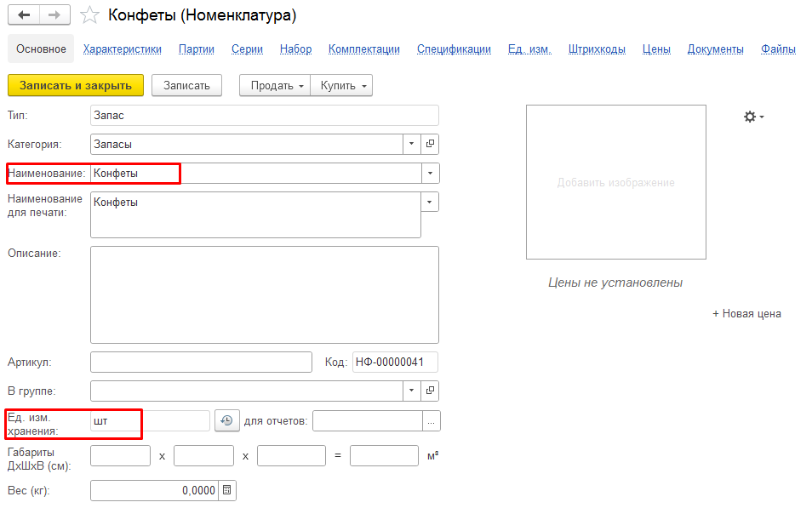The width and height of the screenshot is (812, 508).
Task: Expand Наименование для печати dropdown
Action: pyautogui.click(x=429, y=202)
